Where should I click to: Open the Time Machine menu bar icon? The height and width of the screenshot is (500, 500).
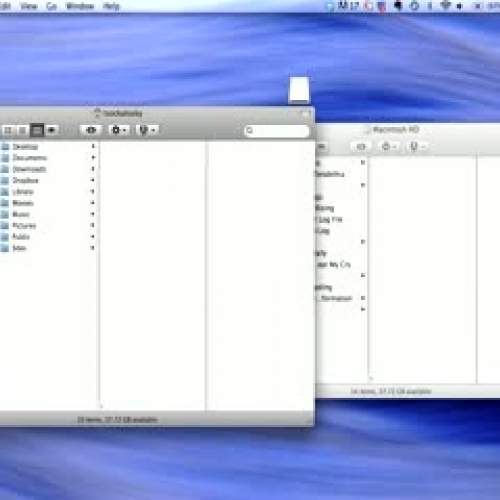(x=414, y=6)
